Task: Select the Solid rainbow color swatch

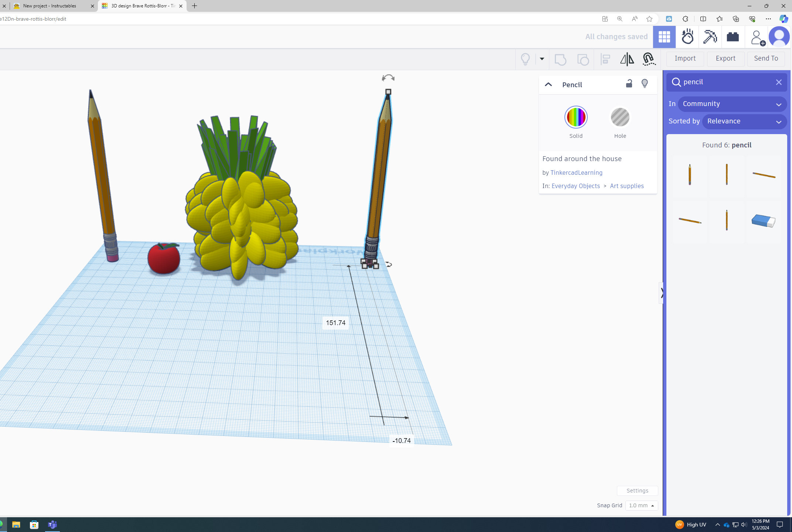Action: tap(576, 117)
